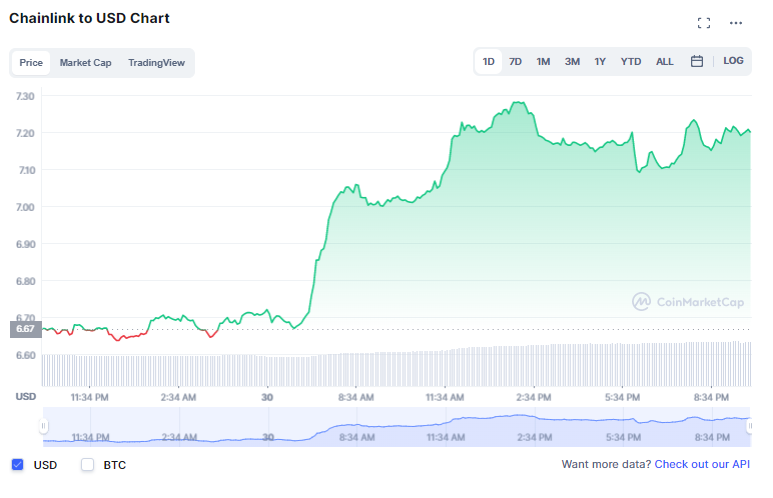The height and width of the screenshot is (498, 773).
Task: Select the 1Y time range
Action: [599, 62]
